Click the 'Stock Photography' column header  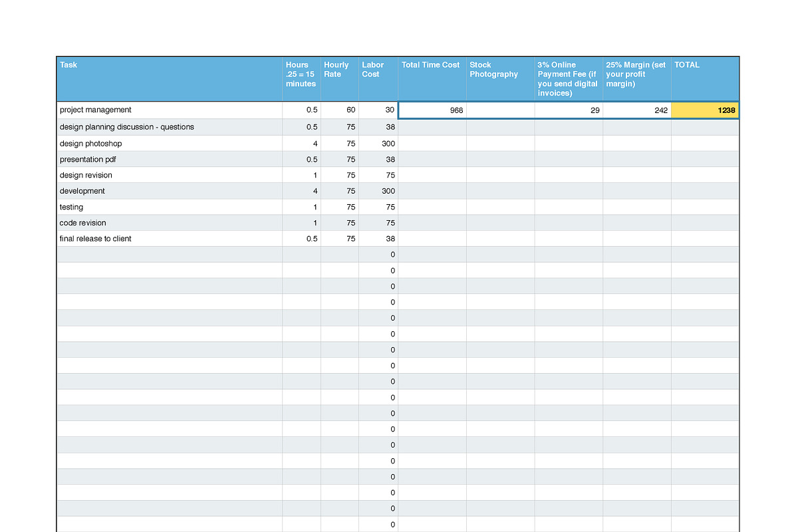tap(501, 79)
